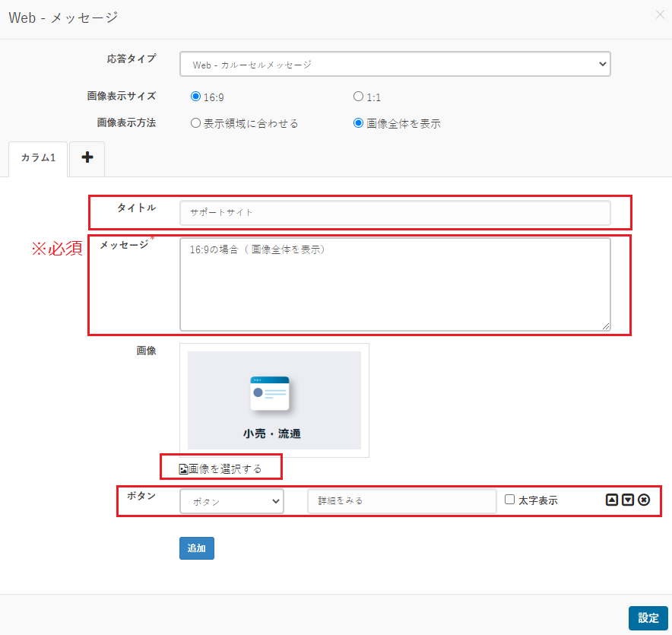The image size is (672, 635).
Task: Focus the 詳細をみる button label field
Action: pos(402,501)
